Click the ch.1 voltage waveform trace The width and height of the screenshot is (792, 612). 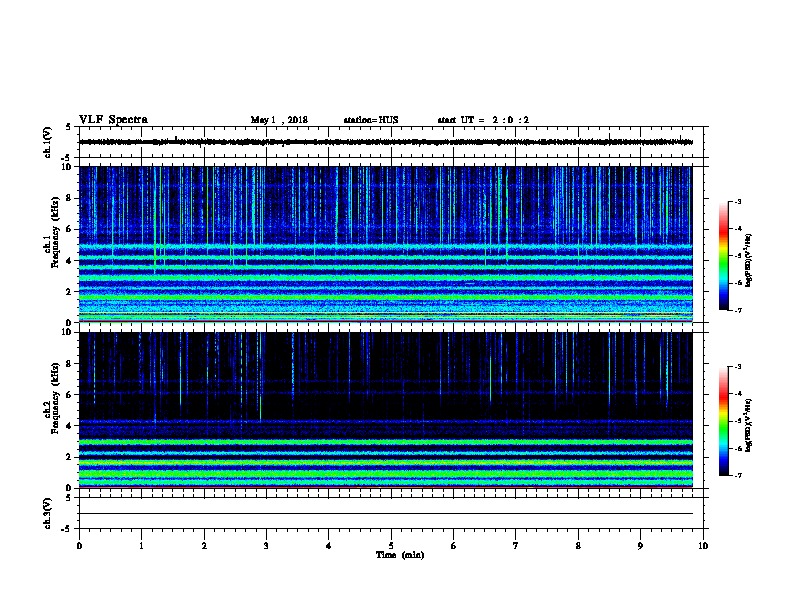[385, 142]
